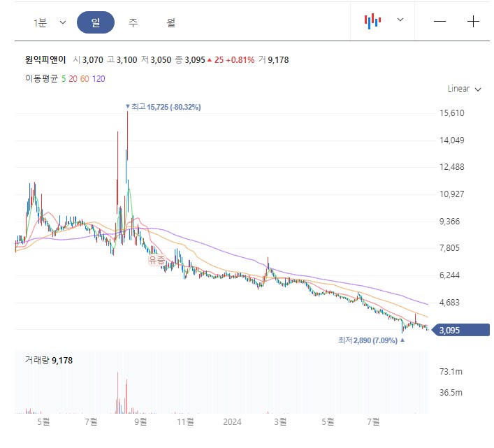Click the 3월 date axis label

tap(280, 421)
